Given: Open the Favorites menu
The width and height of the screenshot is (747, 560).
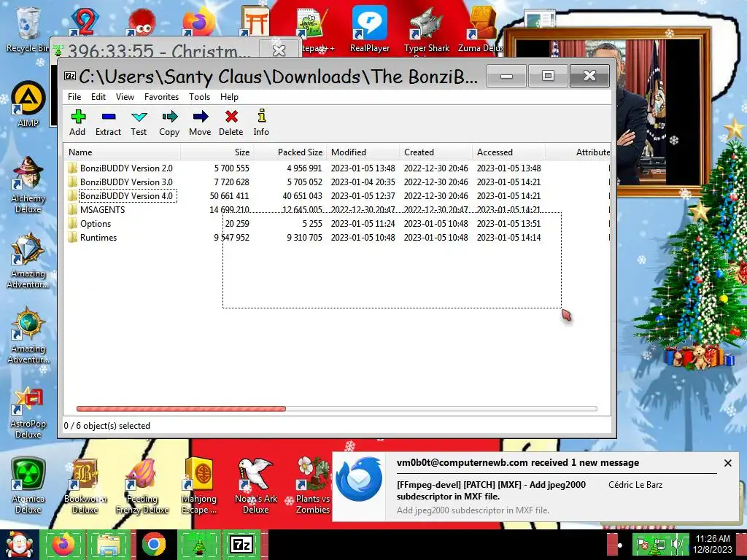Looking at the screenshot, I should [x=161, y=97].
